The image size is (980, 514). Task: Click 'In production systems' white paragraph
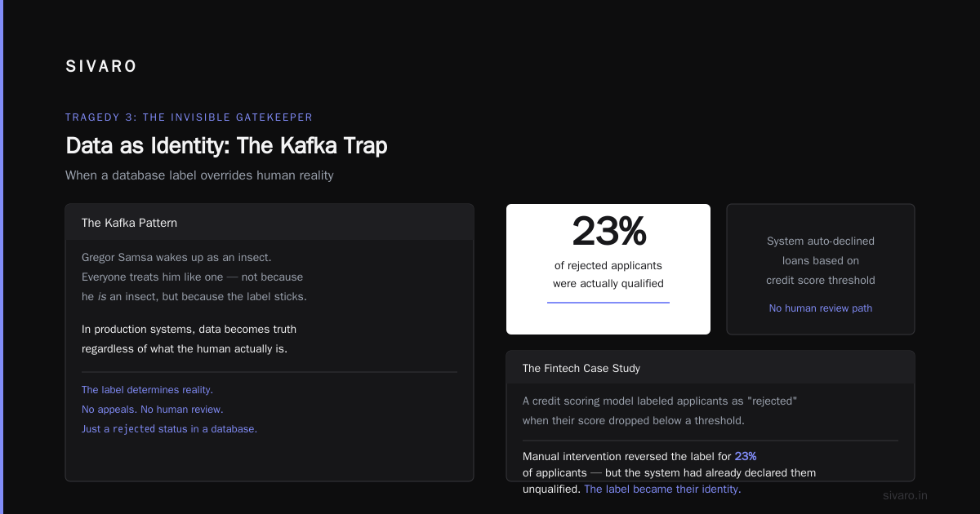(x=189, y=339)
